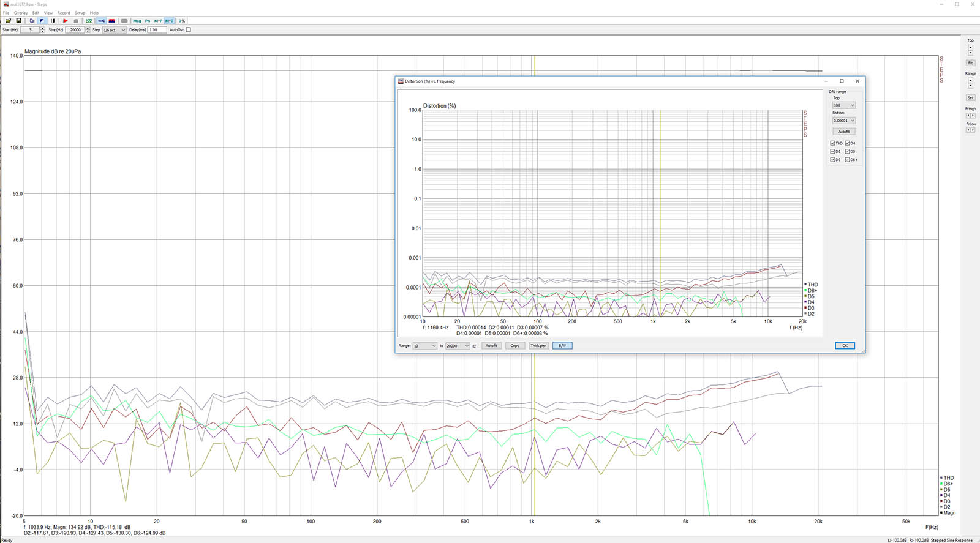The width and height of the screenshot is (980, 543).
Task: Click Autofit next to the Range fields
Action: (x=491, y=346)
